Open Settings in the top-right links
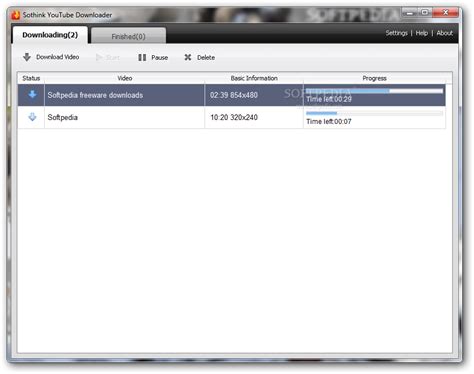This screenshot has height=374, width=474. pyautogui.click(x=396, y=33)
